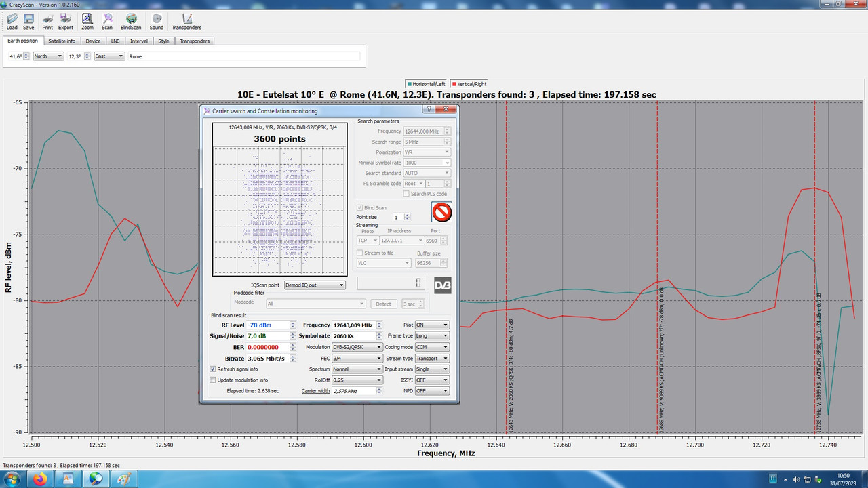Switch to the Device tab

94,41
